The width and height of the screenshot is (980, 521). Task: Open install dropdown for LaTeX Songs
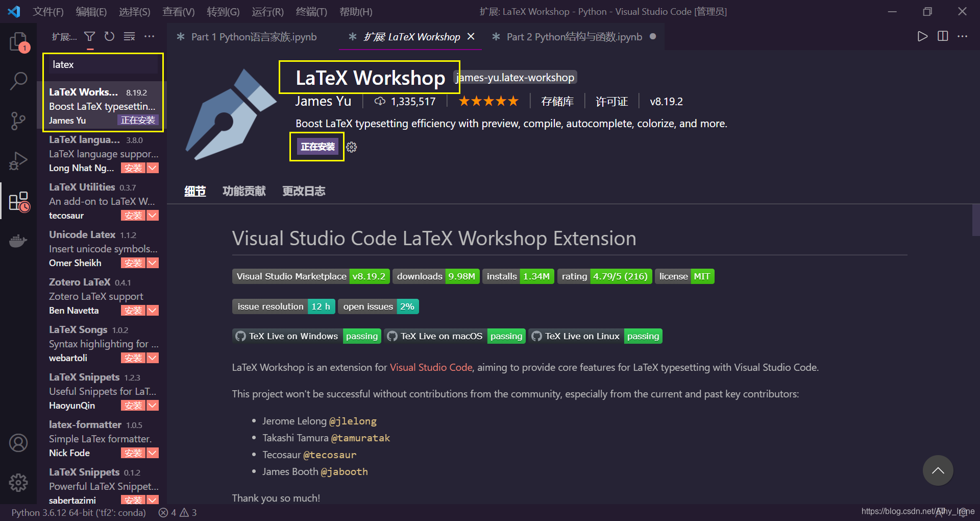point(153,358)
